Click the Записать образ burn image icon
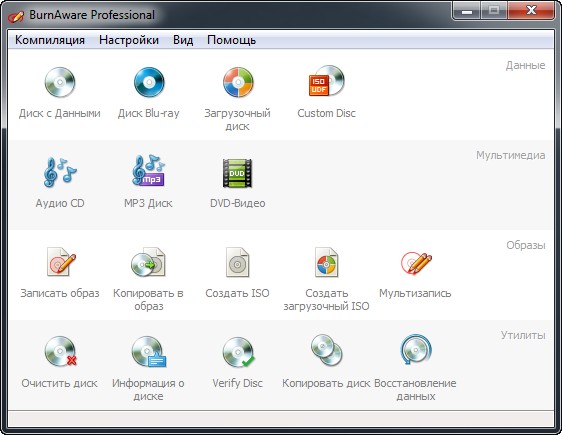Screen dimensions: 562x435 coord(61,262)
